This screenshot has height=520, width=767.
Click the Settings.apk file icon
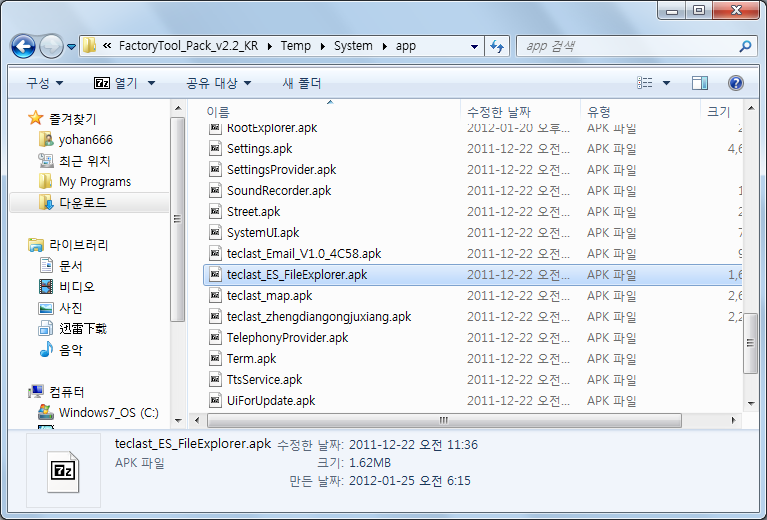[215, 149]
